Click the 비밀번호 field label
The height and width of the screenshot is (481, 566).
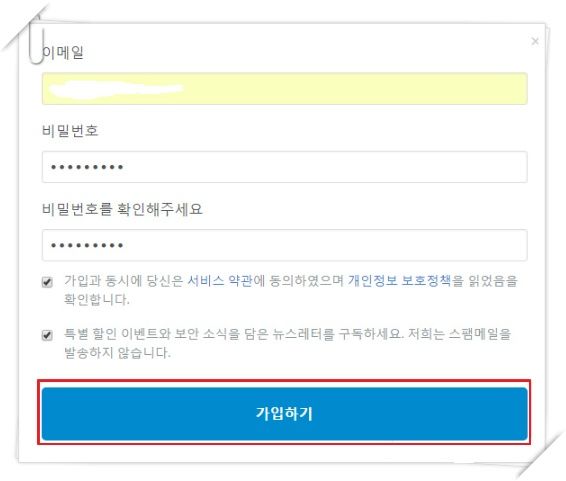[x=70, y=130]
